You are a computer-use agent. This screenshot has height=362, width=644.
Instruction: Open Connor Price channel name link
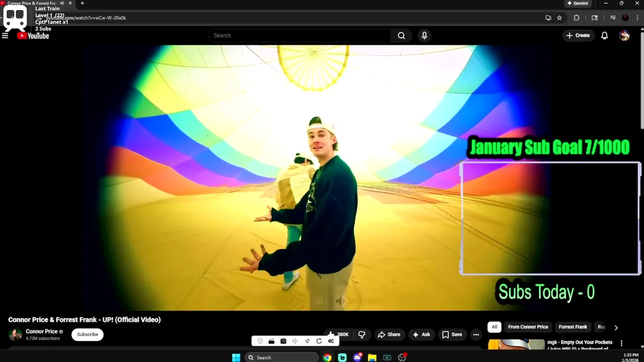pyautogui.click(x=42, y=331)
